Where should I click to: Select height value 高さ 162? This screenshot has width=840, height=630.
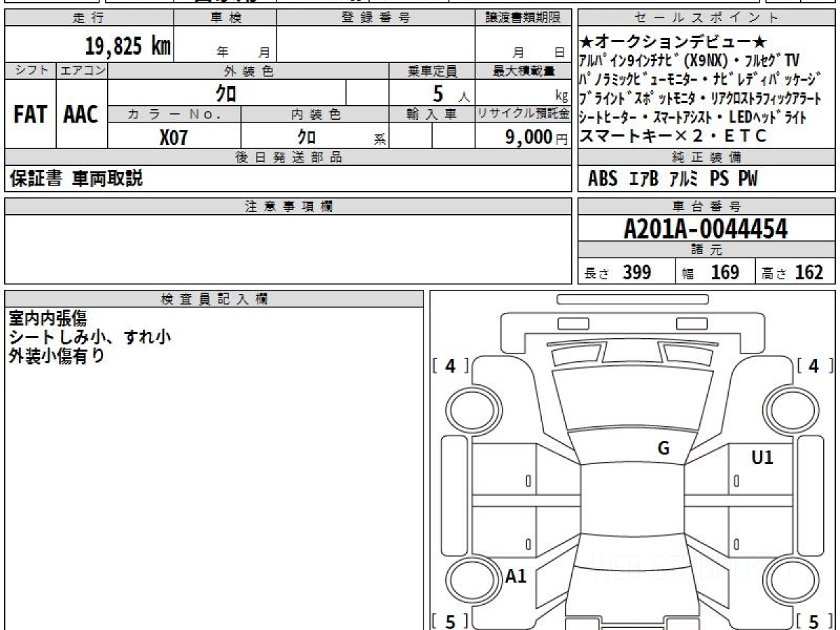click(793, 272)
